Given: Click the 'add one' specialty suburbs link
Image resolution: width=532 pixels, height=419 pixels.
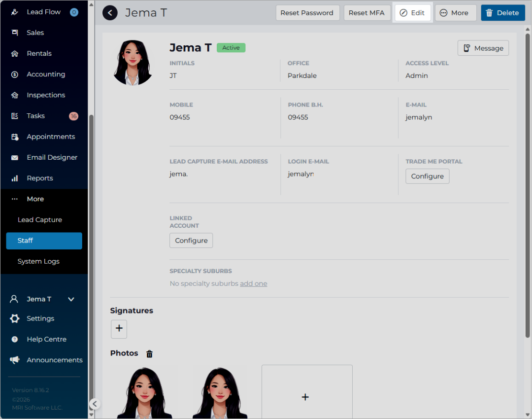Looking at the screenshot, I should coord(254,283).
